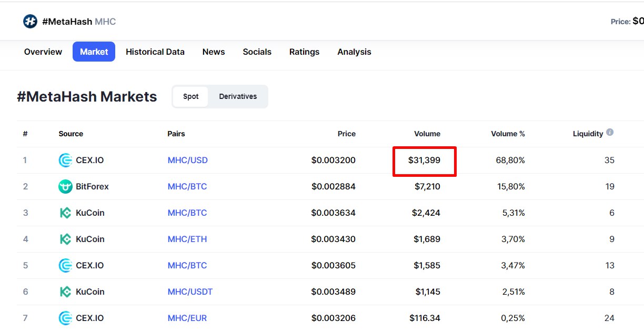
Task: Click KuCoin logo in row 3
Action: point(65,213)
